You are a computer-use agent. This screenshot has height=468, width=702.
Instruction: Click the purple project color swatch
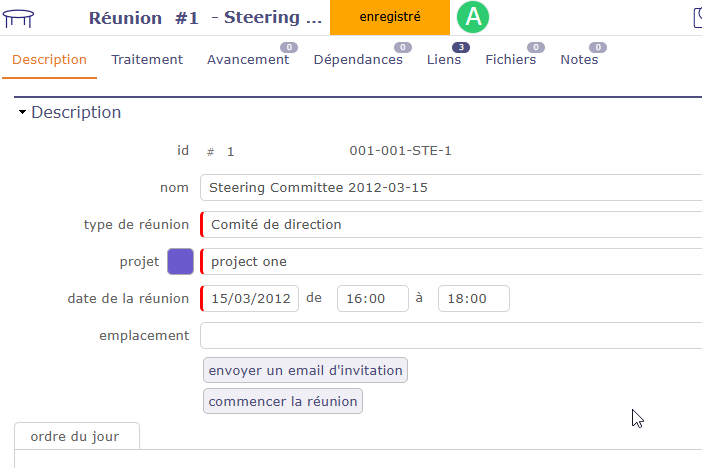click(x=180, y=262)
